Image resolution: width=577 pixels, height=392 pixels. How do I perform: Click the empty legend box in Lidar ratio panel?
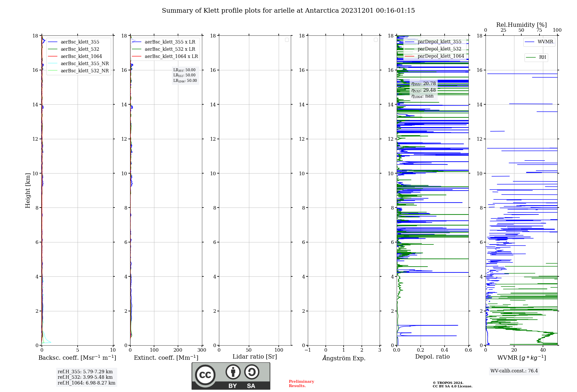point(287,40)
